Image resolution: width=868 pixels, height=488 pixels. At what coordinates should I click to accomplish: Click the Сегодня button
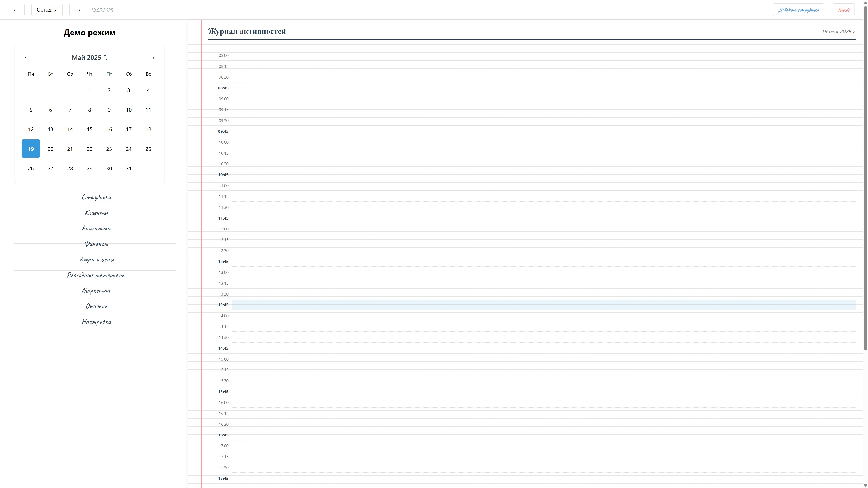47,10
